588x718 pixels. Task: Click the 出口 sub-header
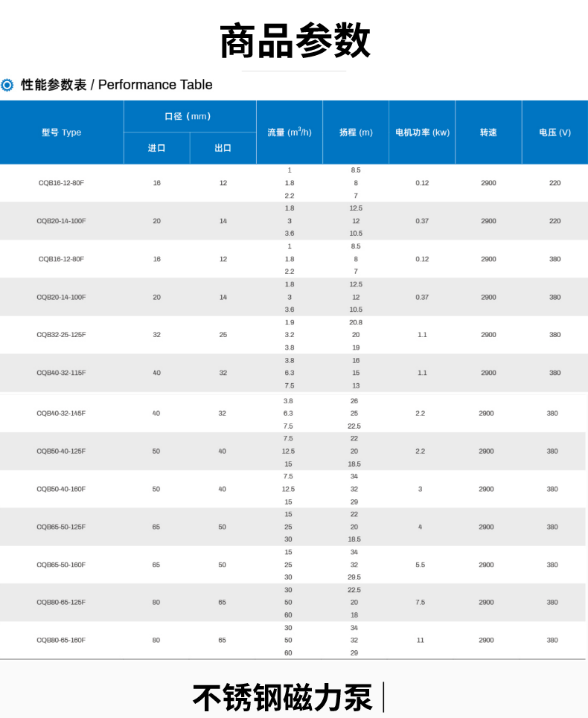pos(223,148)
